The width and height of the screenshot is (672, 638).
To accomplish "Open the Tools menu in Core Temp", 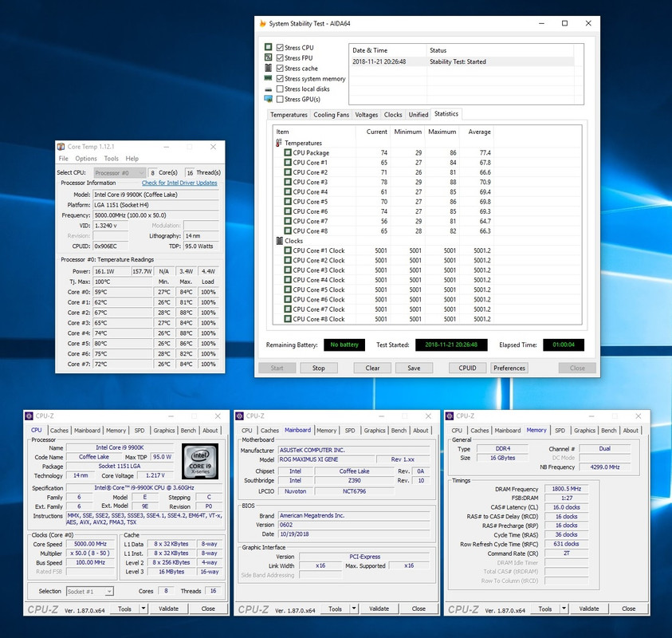I will tap(112, 158).
